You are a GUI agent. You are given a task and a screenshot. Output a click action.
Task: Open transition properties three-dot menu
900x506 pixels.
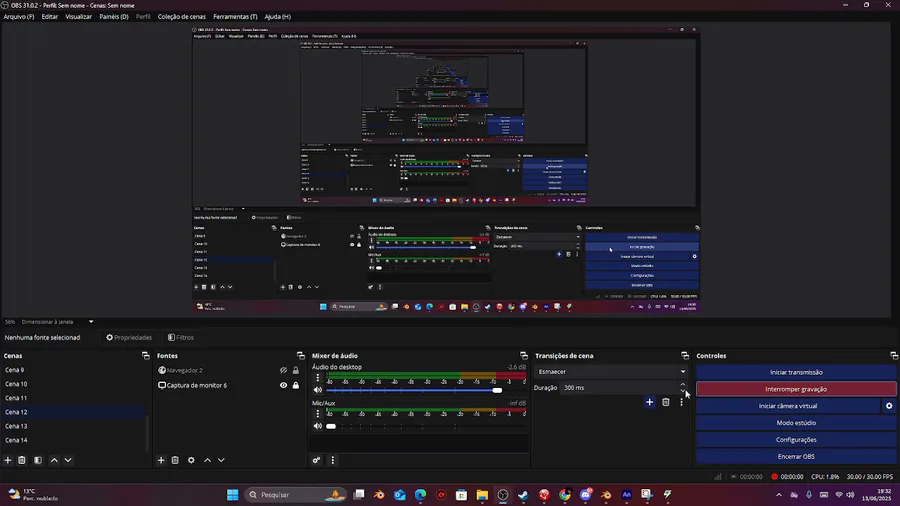(681, 402)
